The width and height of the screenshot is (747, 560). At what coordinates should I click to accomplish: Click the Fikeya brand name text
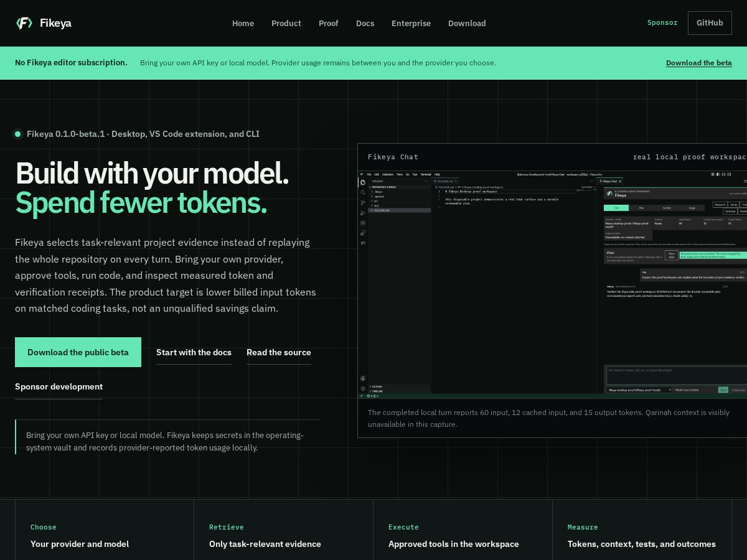point(55,23)
